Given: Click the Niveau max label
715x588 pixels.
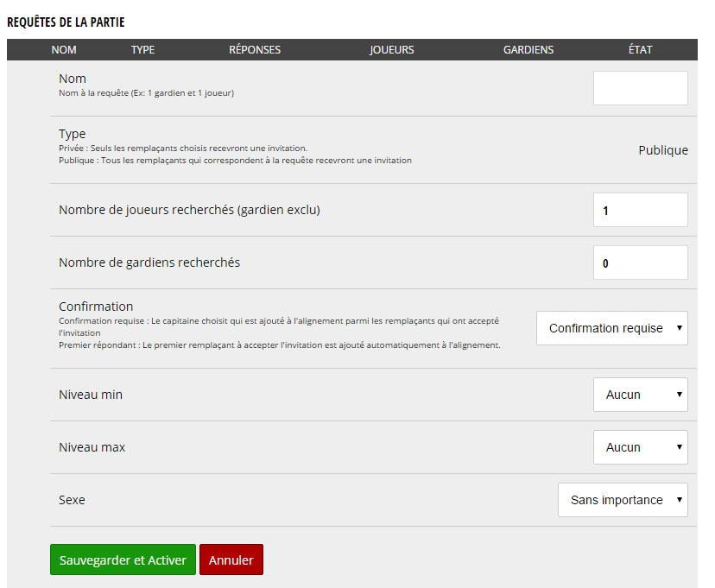Looking at the screenshot, I should click(x=92, y=447).
